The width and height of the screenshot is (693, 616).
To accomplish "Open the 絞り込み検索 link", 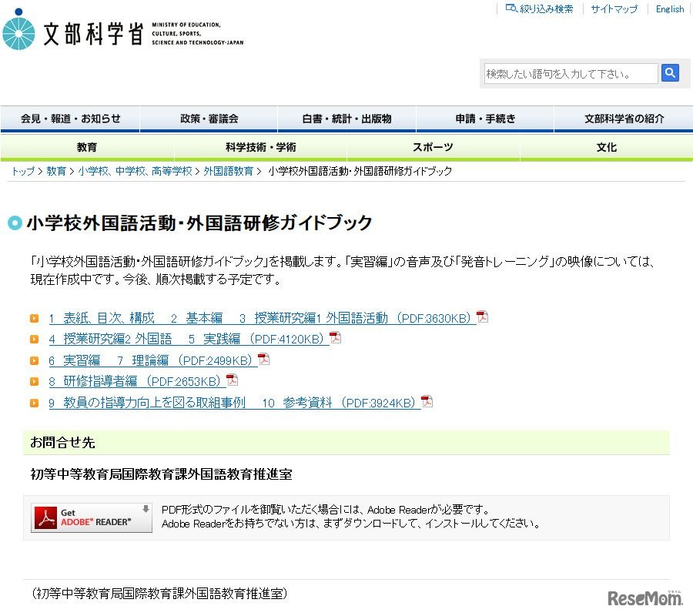I will 546,8.
